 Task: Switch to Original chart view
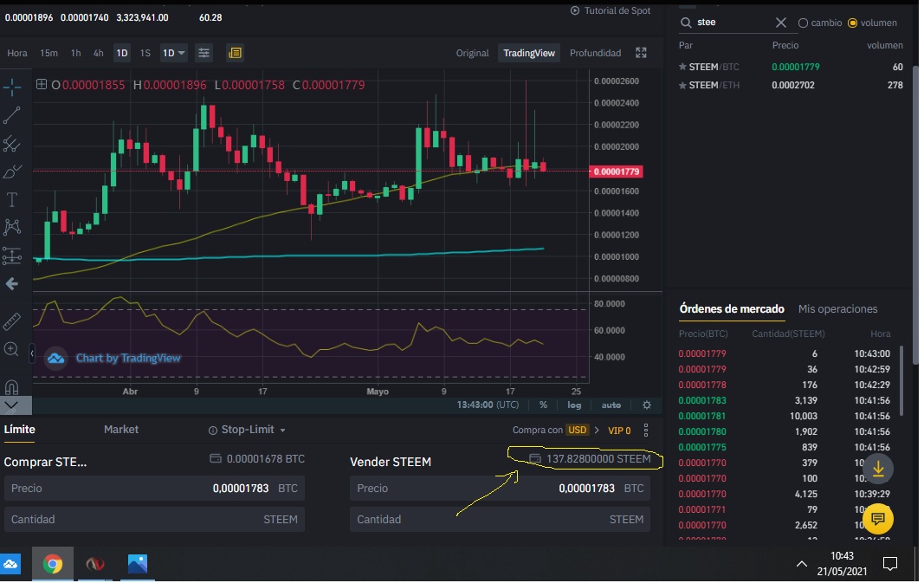pyautogui.click(x=472, y=53)
